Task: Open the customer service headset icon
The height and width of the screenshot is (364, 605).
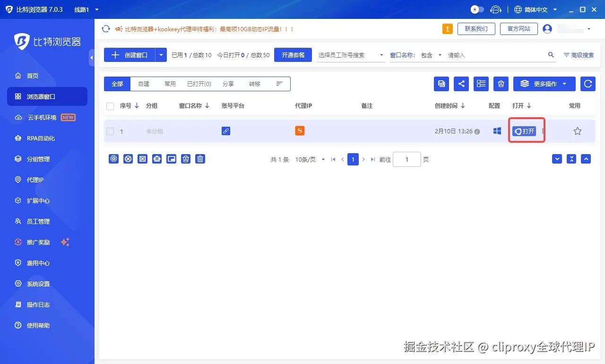Action: point(495,9)
